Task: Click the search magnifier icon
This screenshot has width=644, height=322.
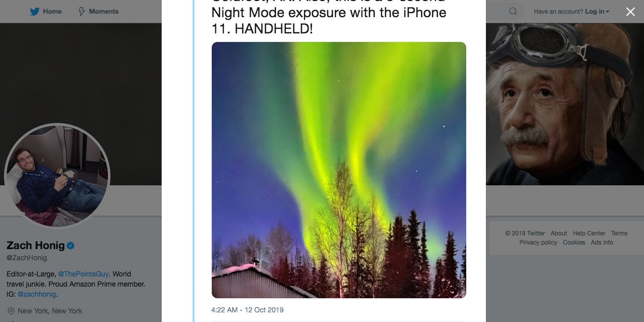Action: pos(513,11)
